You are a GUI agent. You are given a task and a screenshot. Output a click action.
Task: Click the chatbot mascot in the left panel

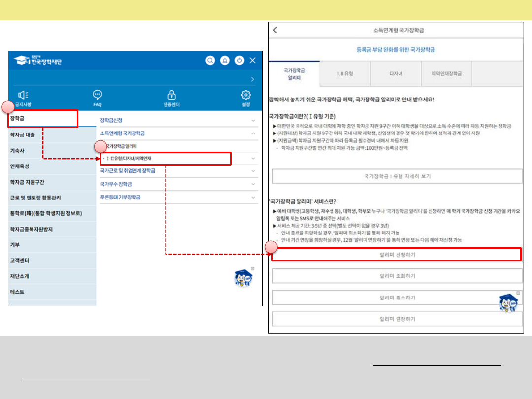click(244, 278)
